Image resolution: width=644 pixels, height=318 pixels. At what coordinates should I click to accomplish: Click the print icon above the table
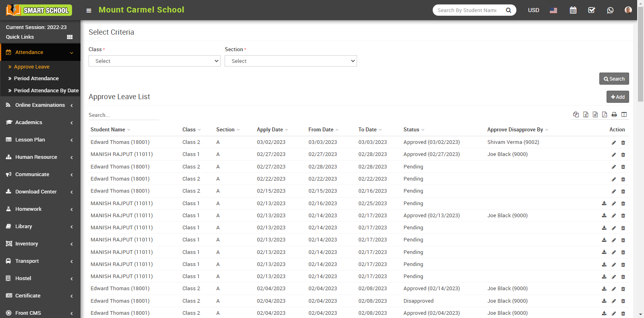614,115
